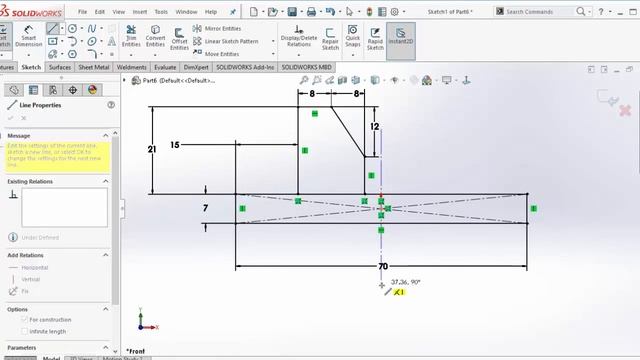Click Linear Sketch Pattern command
This screenshot has height=360, width=640.
(225, 41)
